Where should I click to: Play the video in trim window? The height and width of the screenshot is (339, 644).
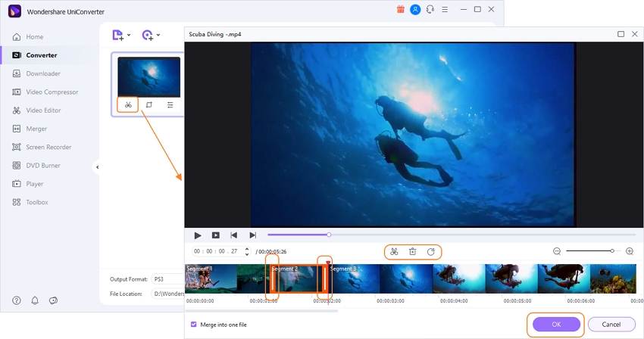[198, 235]
